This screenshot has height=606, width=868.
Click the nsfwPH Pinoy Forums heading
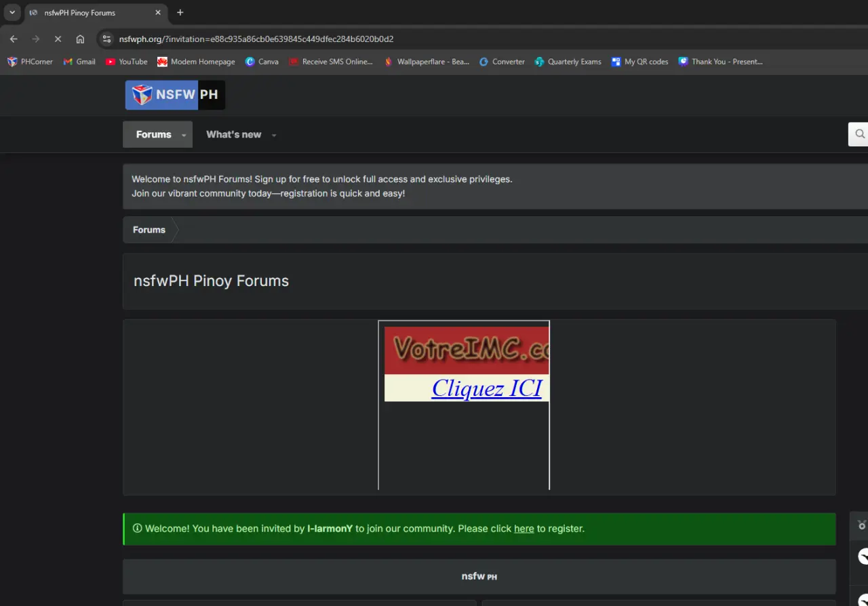[x=211, y=281]
